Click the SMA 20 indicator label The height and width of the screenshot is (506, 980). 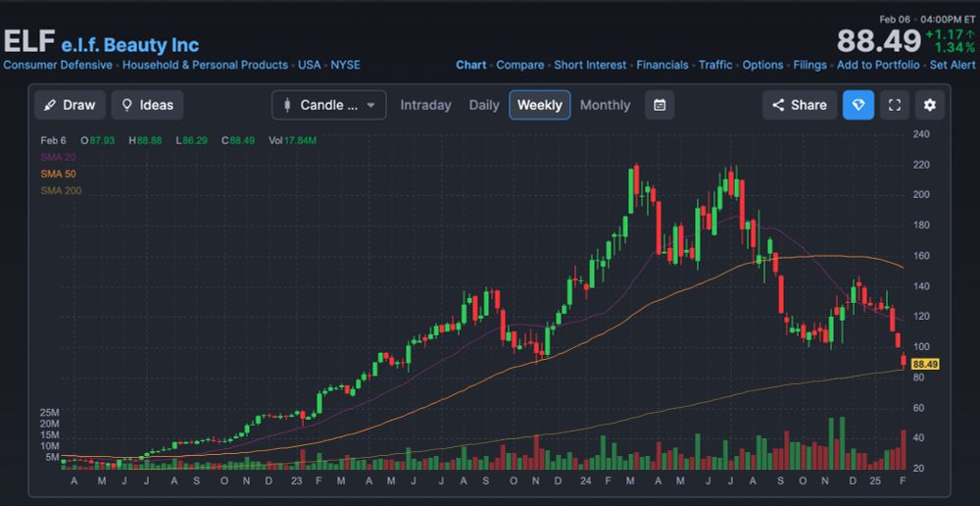pos(58,157)
